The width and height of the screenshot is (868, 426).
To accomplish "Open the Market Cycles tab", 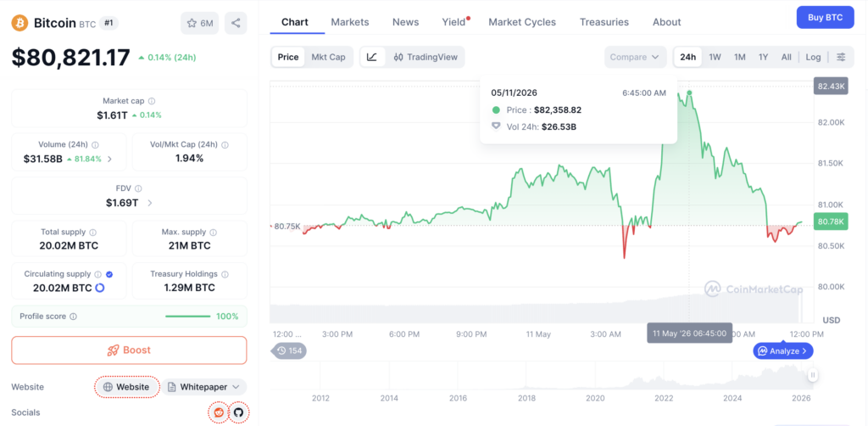I will click(522, 22).
